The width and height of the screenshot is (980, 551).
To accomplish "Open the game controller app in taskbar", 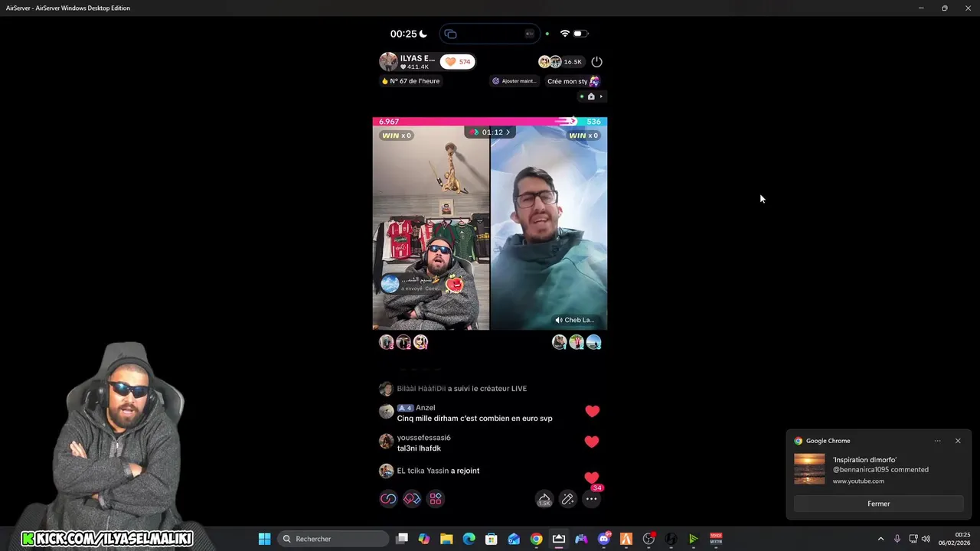I will [581, 539].
